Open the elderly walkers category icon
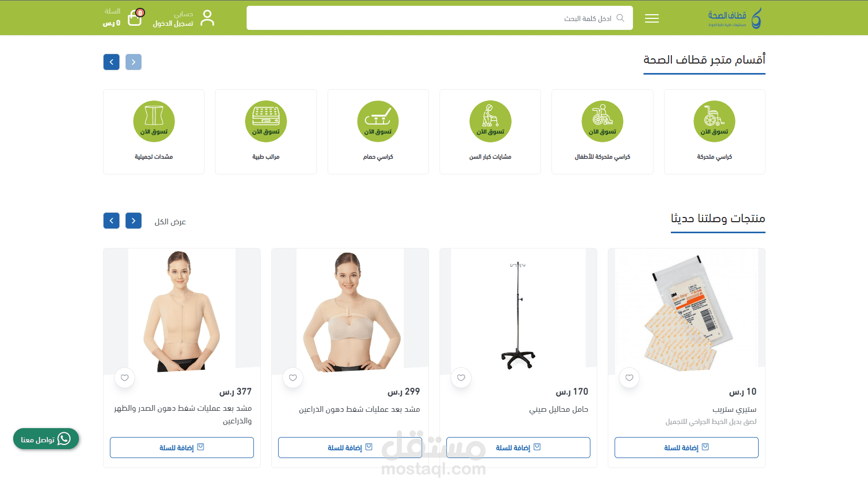Image resolution: width=868 pixels, height=488 pixels. pyautogui.click(x=490, y=121)
